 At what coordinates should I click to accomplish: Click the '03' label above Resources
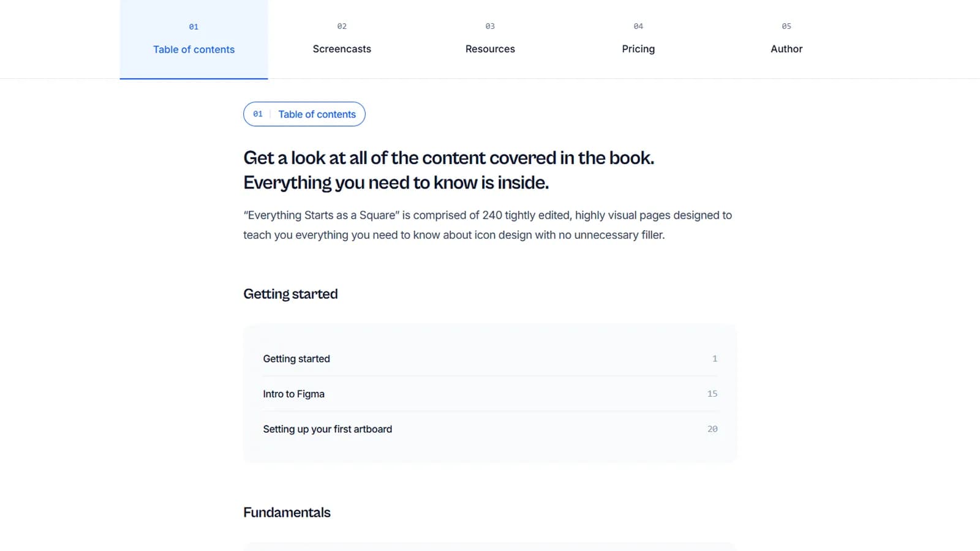[x=489, y=26]
